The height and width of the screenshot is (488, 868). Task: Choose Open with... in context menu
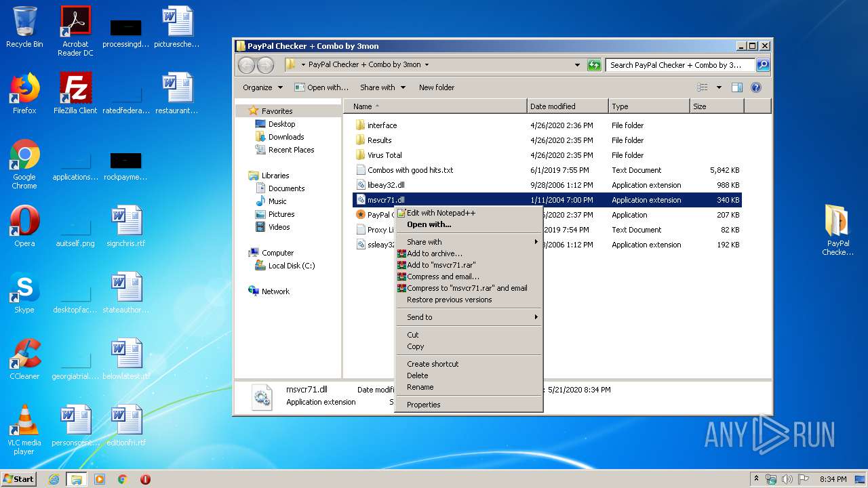pyautogui.click(x=469, y=224)
